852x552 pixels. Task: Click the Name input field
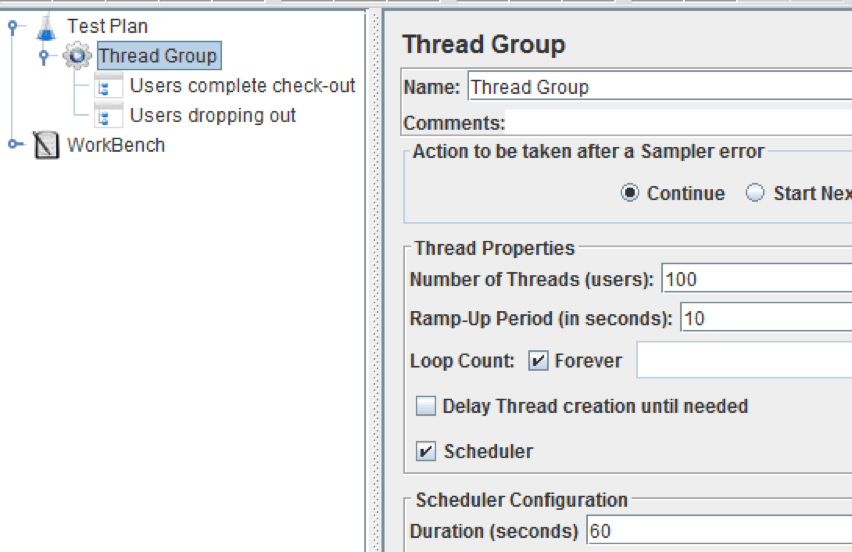click(x=660, y=87)
